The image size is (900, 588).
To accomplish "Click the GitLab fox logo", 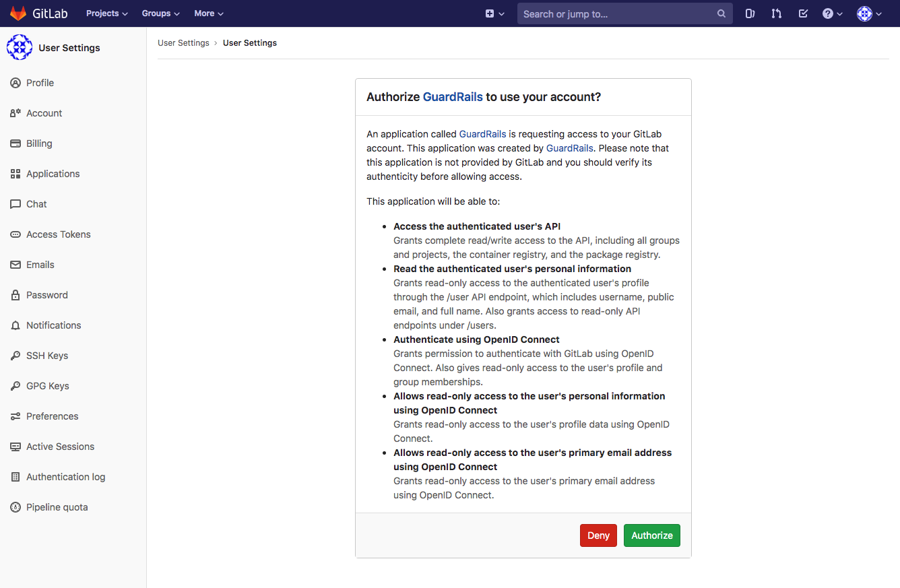I will click(18, 13).
